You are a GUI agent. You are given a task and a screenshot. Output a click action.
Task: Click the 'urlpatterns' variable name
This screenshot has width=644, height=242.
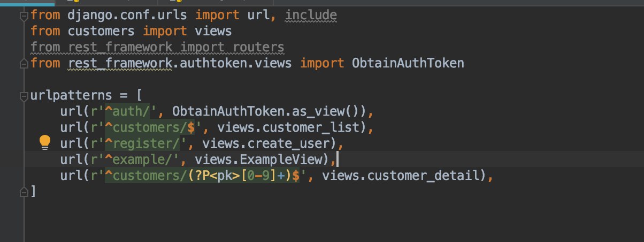[x=72, y=96]
